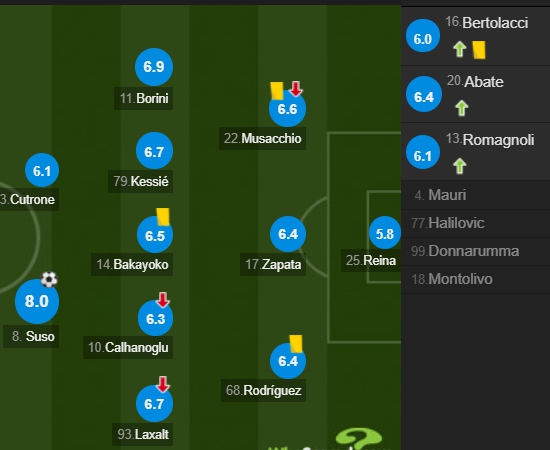The image size is (550, 450).
Task: Click Romagnoli's green sub-on arrow
Action: coord(460,166)
